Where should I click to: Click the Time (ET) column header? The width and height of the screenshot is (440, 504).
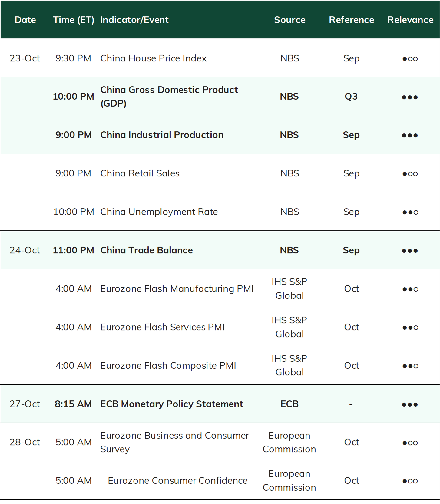point(74,20)
